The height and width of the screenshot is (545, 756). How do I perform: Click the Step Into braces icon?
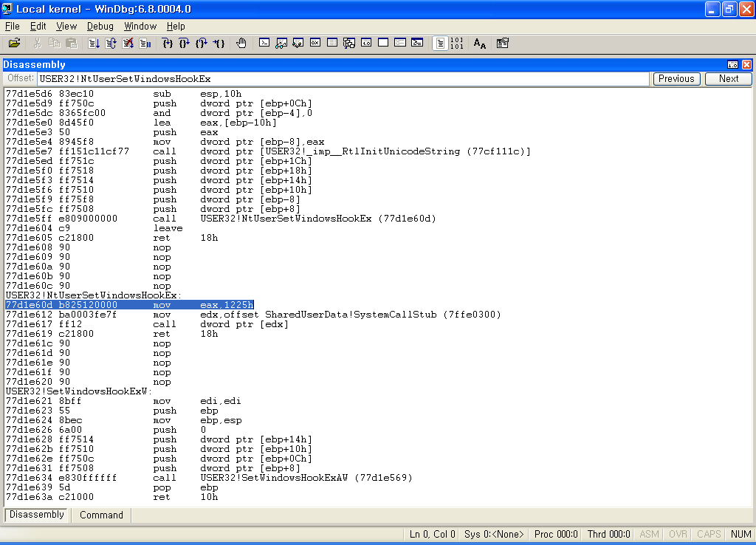168,44
